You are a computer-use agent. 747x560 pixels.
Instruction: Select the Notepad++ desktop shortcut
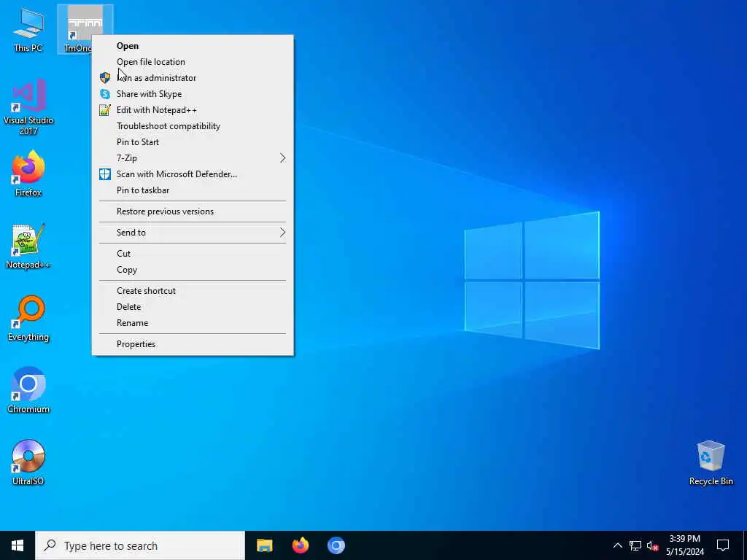(28, 246)
